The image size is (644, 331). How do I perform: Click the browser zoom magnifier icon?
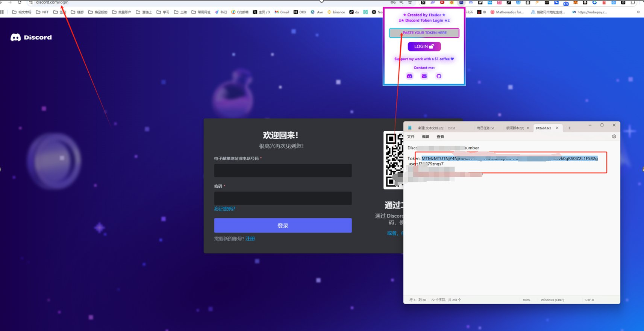402,2
